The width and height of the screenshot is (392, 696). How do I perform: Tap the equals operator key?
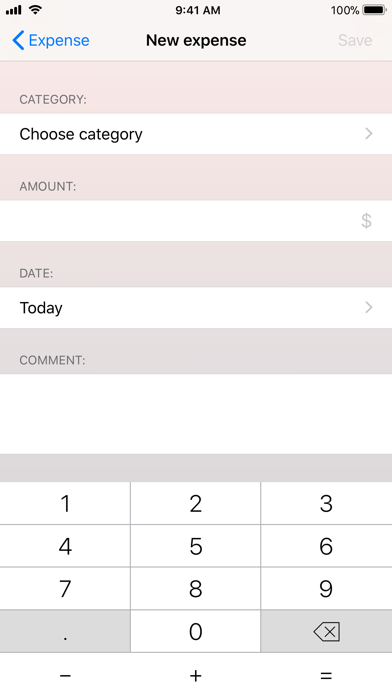pos(326,675)
